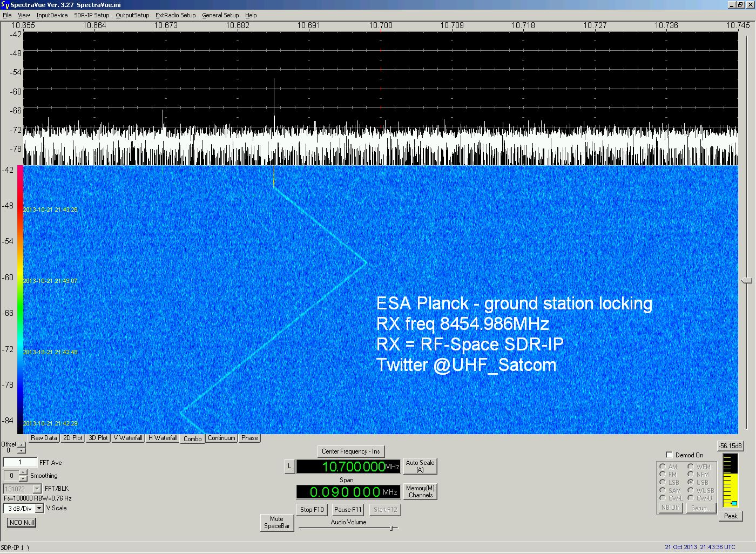Select the SAM demodulation mode

tap(663, 490)
